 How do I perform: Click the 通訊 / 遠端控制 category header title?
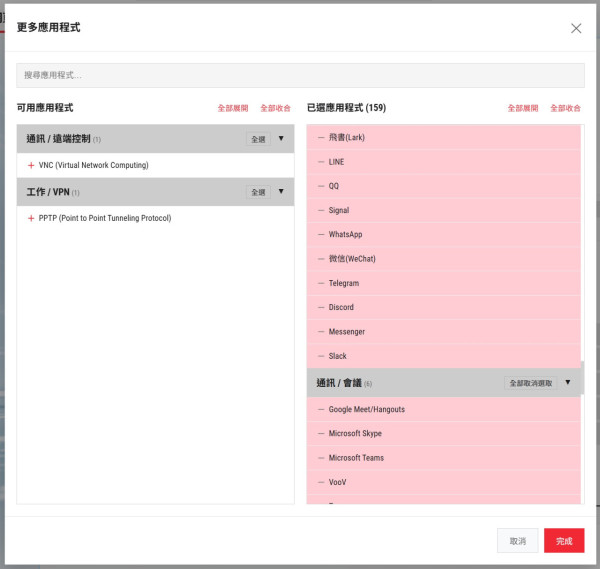(x=58, y=139)
